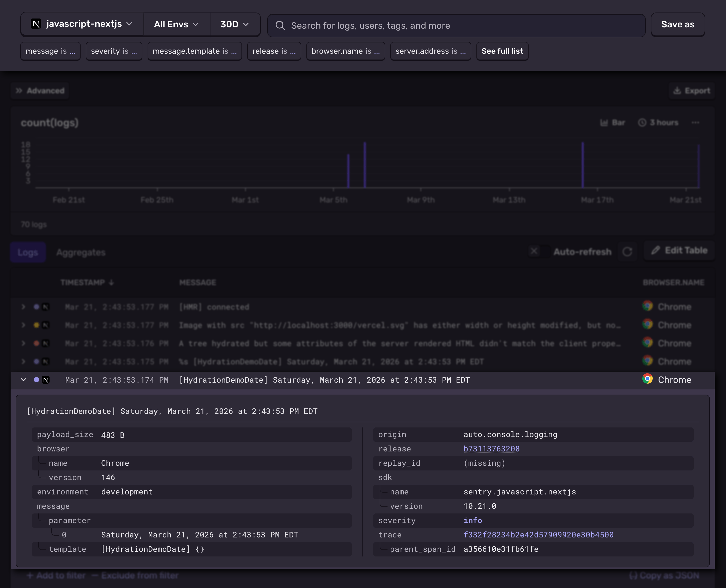The image size is (726, 588).
Task: Click the search magnifier icon
Action: 280,25
